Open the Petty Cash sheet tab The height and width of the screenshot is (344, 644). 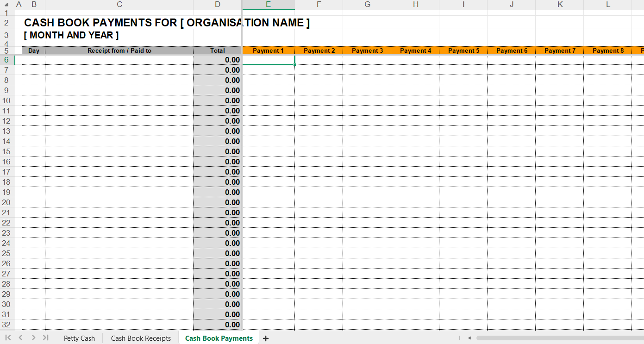(79, 338)
